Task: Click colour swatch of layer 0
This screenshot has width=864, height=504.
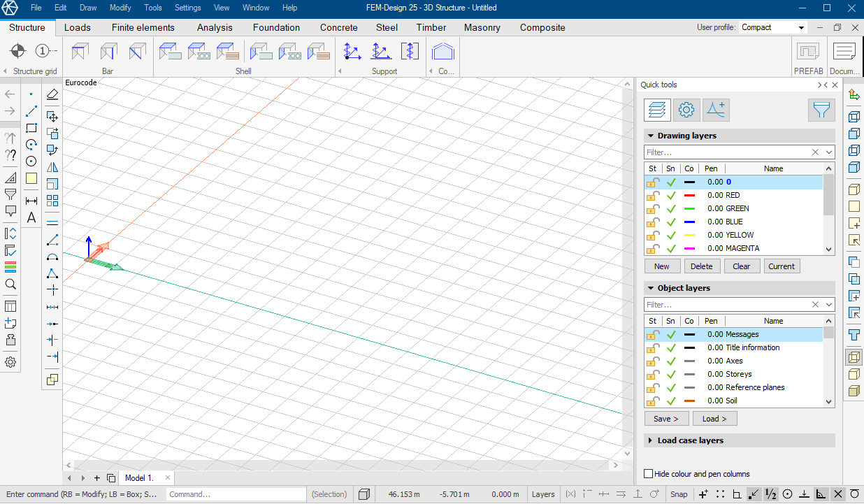Action: tap(689, 182)
